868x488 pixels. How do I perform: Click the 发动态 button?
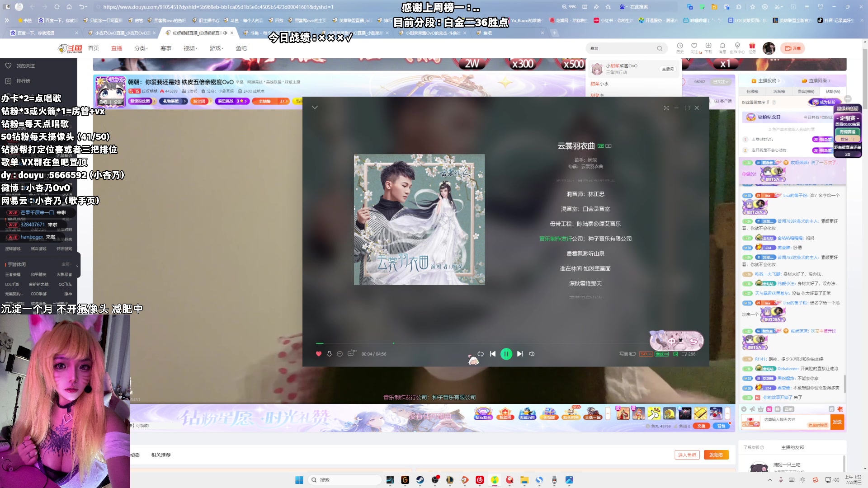coord(716,455)
